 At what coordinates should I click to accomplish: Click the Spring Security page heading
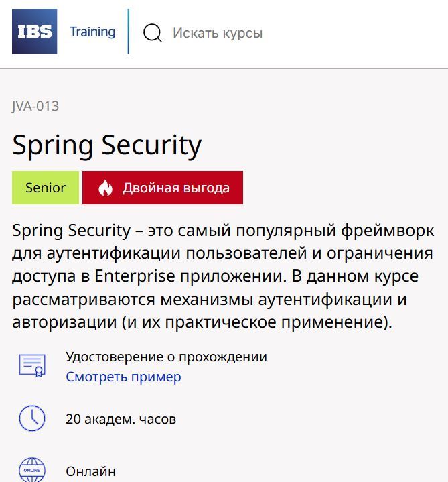[107, 145]
